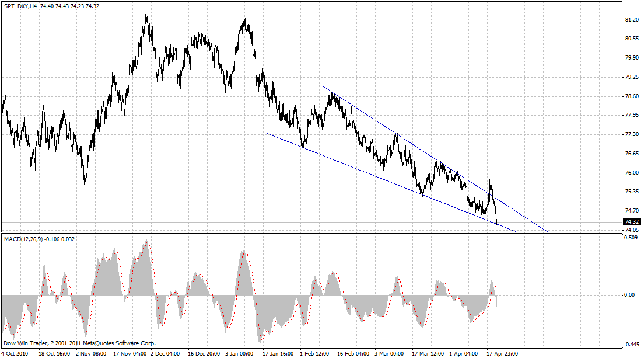The image size is (644, 358).
Task: Select the 78.60 price axis label
Action: [x=632, y=96]
